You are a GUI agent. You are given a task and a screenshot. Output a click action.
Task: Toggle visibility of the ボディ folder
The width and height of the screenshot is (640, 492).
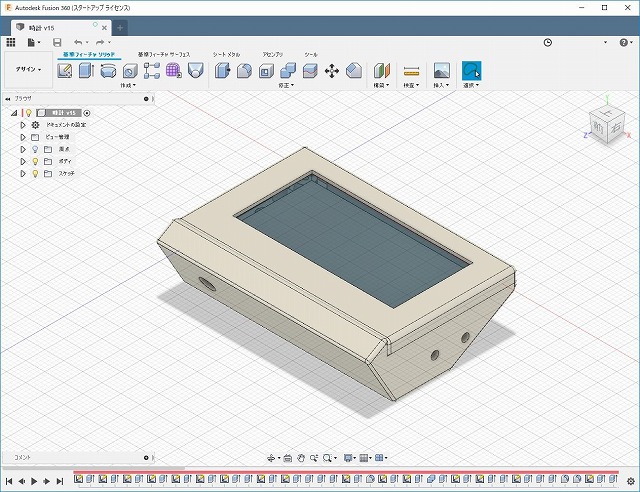point(35,162)
